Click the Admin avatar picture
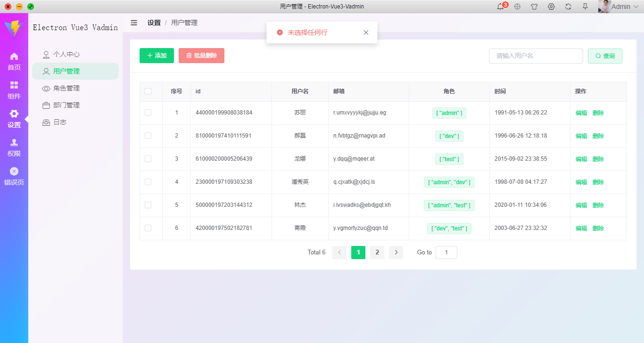644x343 pixels. pos(604,7)
